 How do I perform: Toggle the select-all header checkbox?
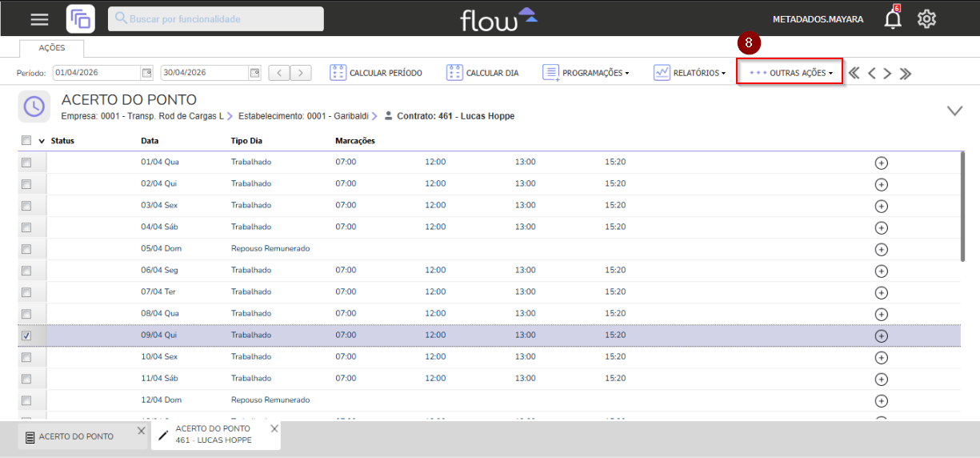[x=26, y=140]
